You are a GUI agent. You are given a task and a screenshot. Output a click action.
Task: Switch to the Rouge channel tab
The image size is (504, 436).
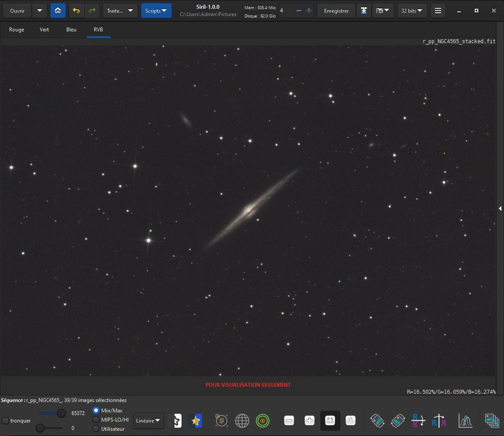coord(17,30)
